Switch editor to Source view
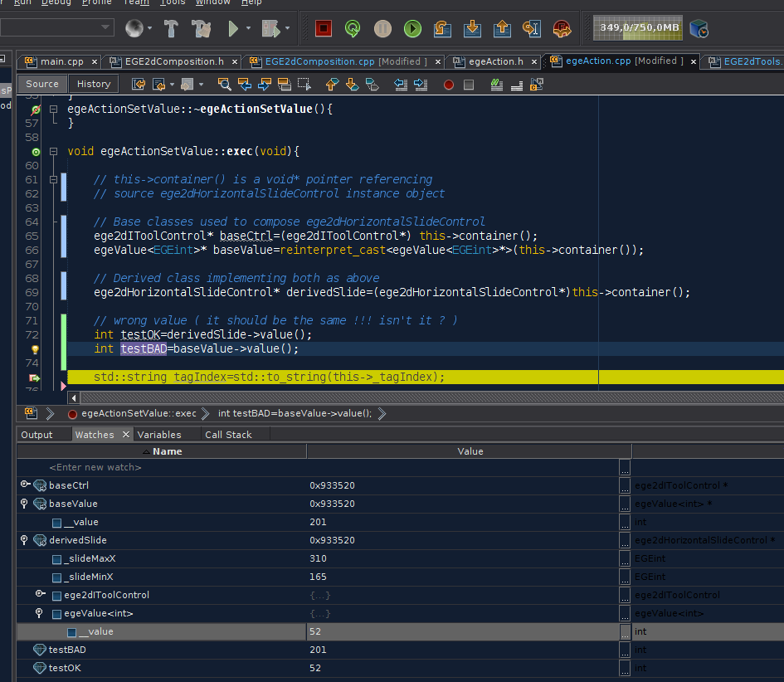Viewport: 784px width, 682px height. pyautogui.click(x=42, y=84)
